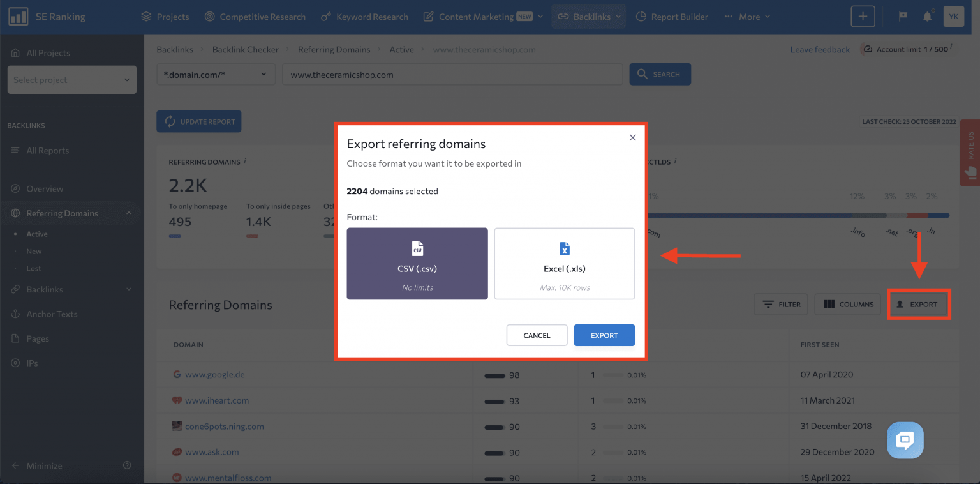This screenshot has width=980, height=484.
Task: Open Report Builder from the top navigation
Action: coord(672,16)
